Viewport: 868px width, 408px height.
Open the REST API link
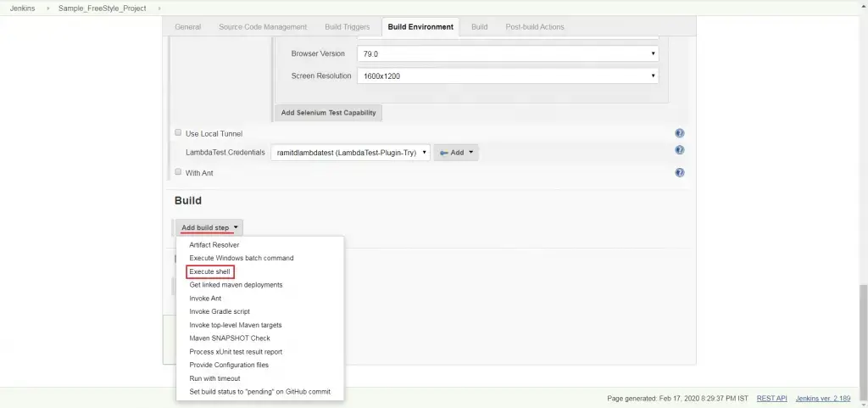tap(771, 398)
